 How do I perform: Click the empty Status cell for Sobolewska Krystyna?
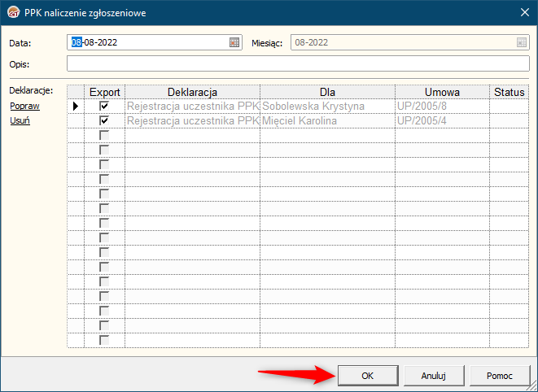pyautogui.click(x=510, y=107)
